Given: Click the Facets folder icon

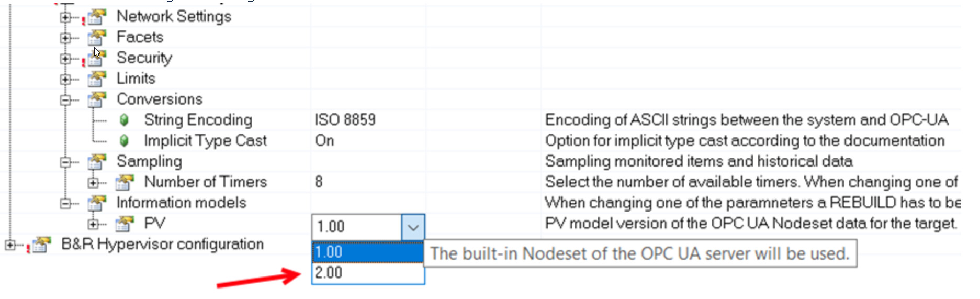Looking at the screenshot, I should point(97,37).
